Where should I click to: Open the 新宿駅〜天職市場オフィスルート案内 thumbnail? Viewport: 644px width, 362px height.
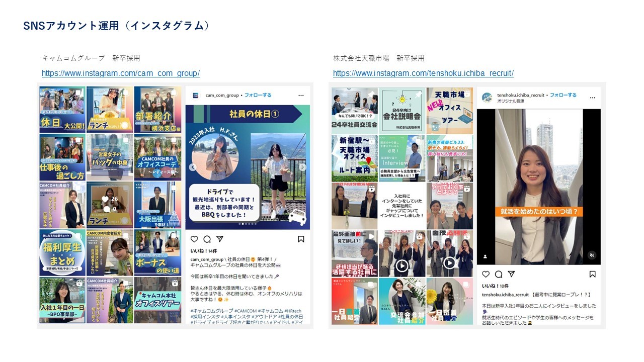[355, 158]
